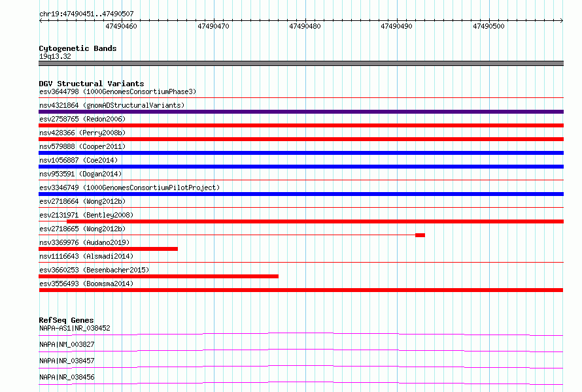Click the 47490470 ruler tick label
Viewport: 582px width, 392px height.
click(x=213, y=26)
